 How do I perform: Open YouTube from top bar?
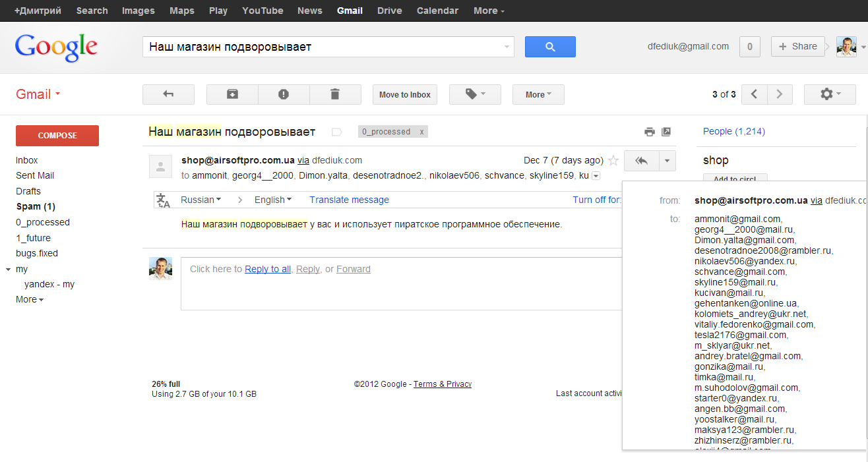(x=263, y=11)
